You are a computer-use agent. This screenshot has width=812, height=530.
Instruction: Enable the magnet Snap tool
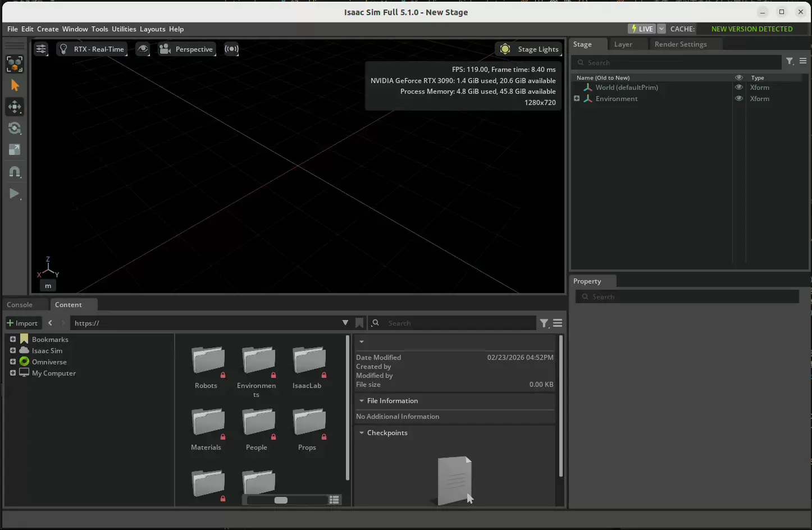15,172
